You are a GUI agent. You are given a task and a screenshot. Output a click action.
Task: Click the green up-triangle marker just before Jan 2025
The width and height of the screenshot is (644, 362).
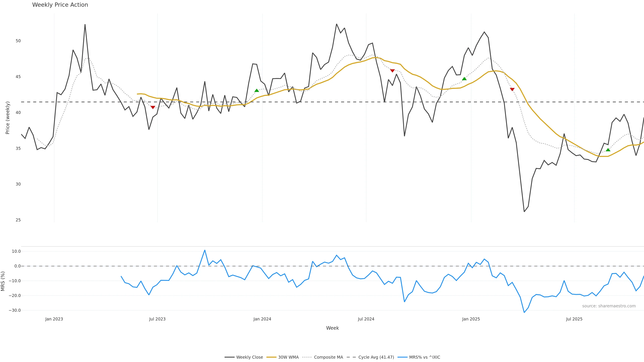464,79
